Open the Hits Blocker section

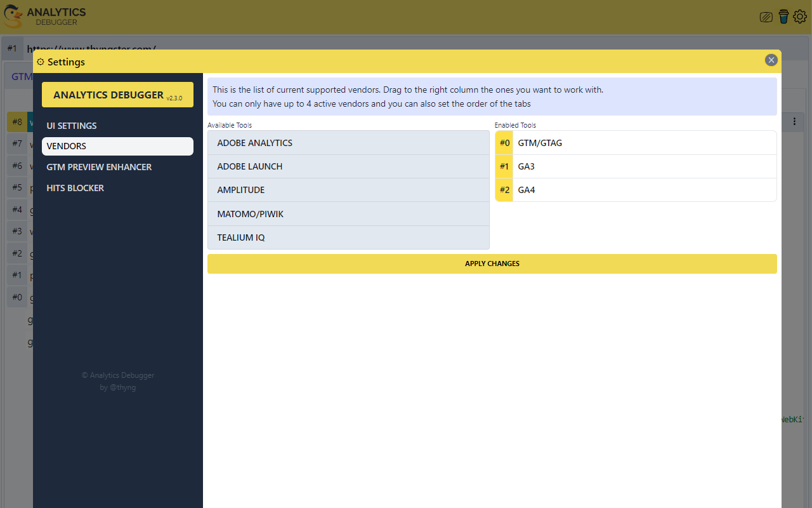[117, 188]
